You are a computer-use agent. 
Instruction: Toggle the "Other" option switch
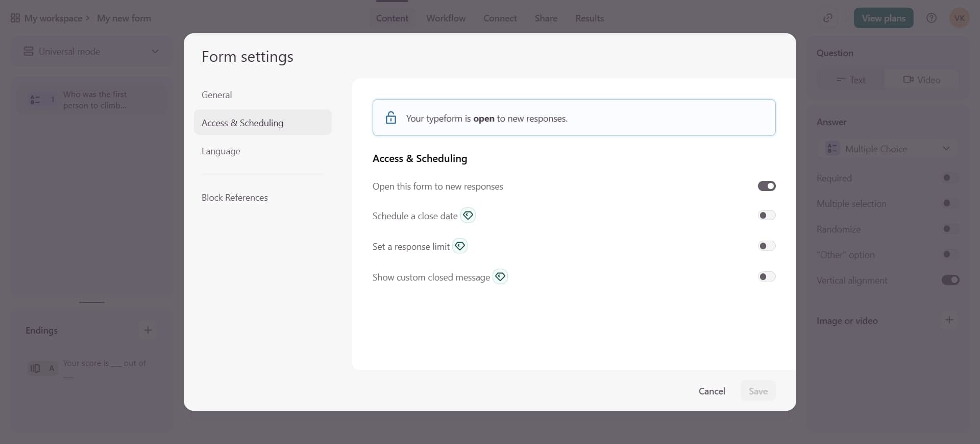pyautogui.click(x=950, y=254)
